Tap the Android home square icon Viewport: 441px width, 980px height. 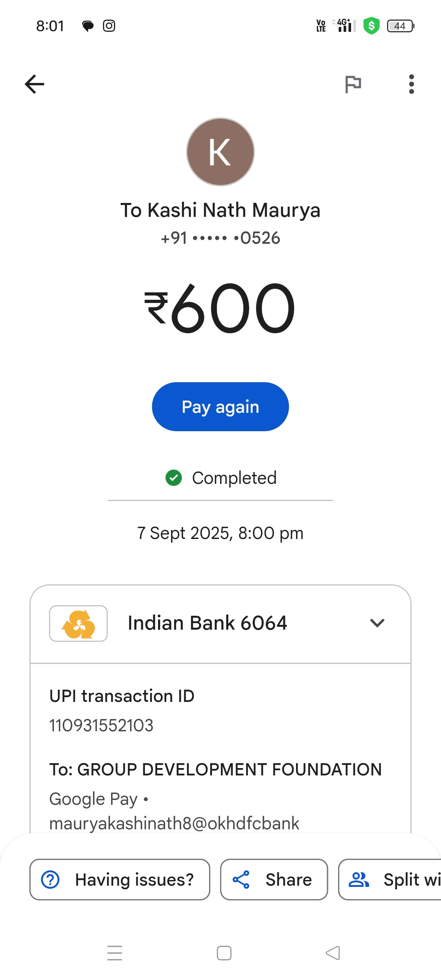224,953
